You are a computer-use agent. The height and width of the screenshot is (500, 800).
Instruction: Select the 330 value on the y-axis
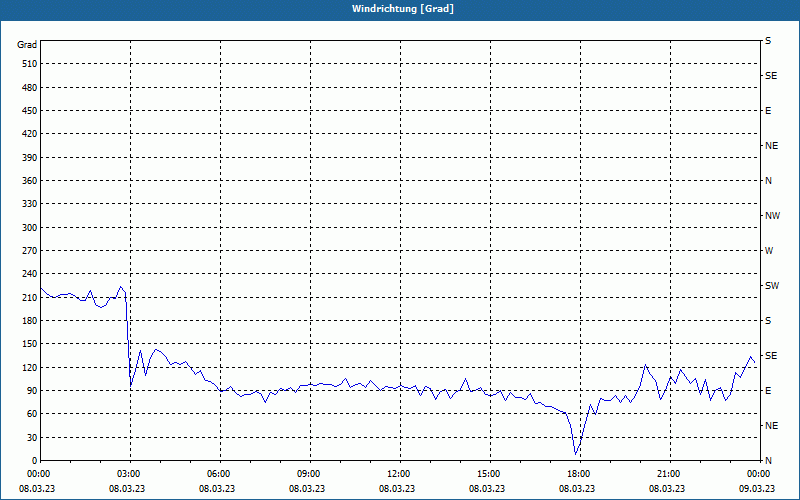[30, 204]
